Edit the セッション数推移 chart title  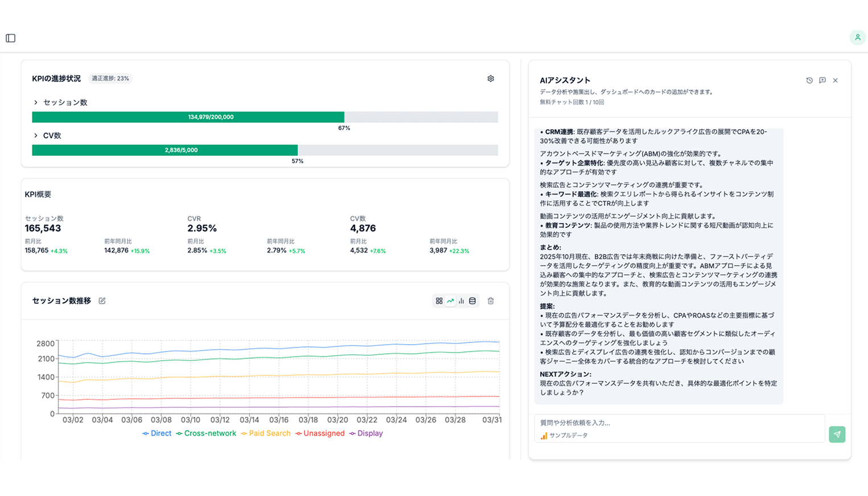click(x=102, y=301)
